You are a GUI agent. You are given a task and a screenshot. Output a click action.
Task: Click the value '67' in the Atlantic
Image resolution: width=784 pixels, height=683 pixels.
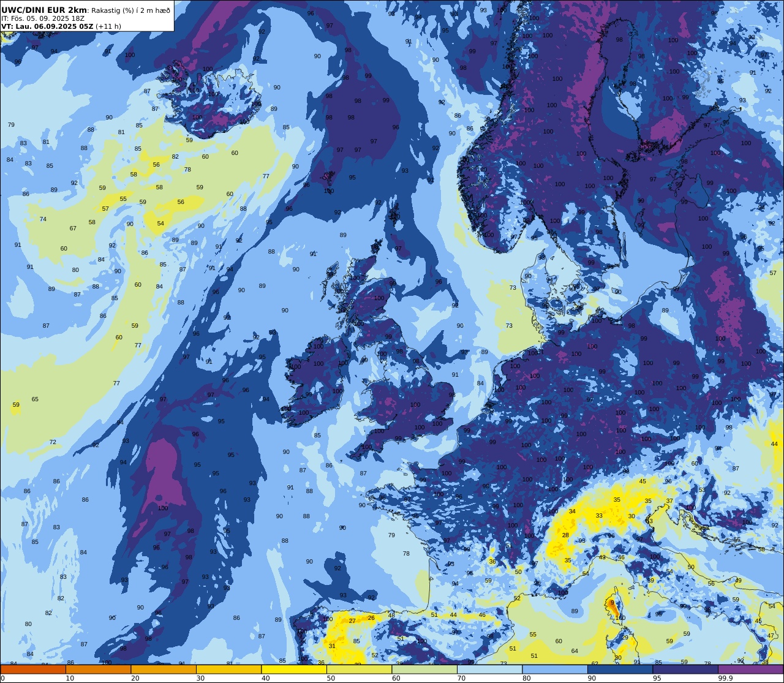[x=73, y=228]
